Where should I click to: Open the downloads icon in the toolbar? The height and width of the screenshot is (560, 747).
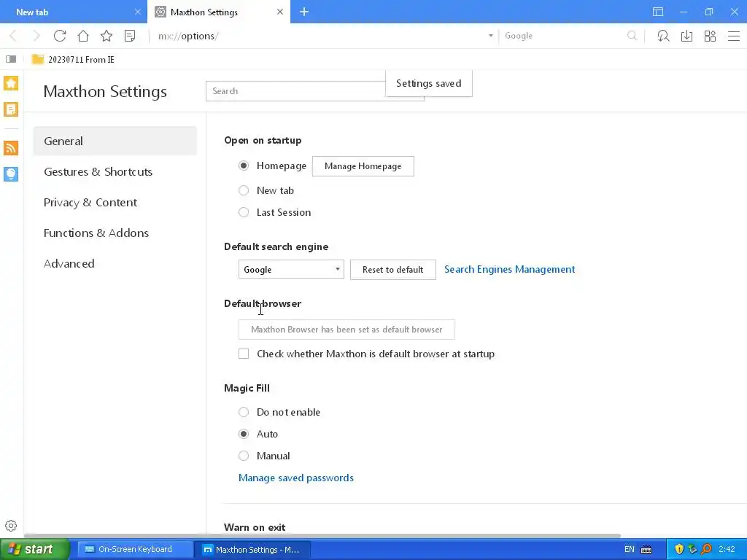click(x=686, y=36)
